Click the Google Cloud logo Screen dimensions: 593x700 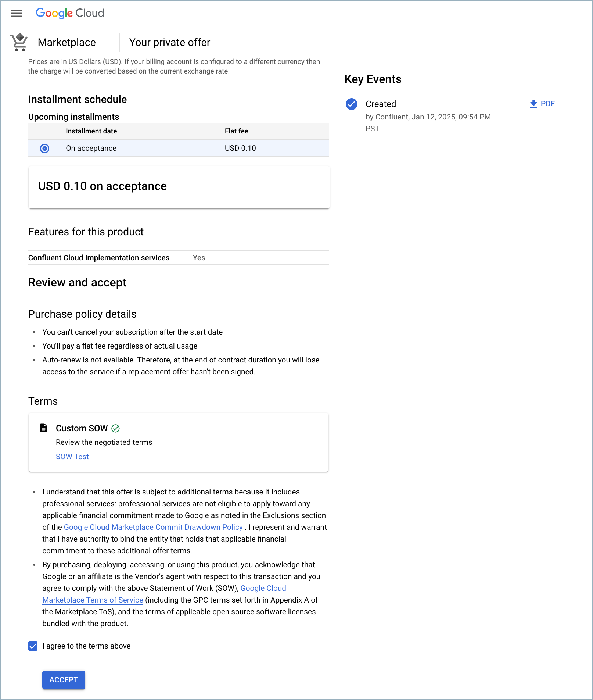pyautogui.click(x=70, y=13)
